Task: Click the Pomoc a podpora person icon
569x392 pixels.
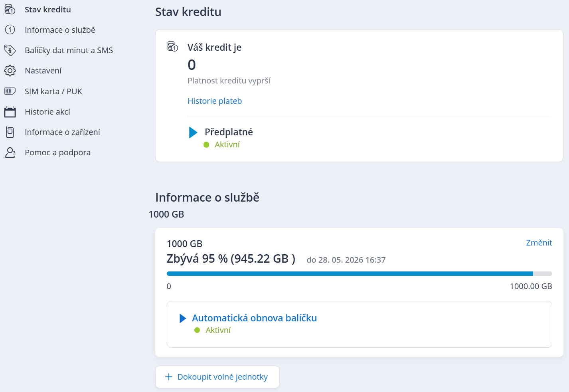Action: (10, 152)
